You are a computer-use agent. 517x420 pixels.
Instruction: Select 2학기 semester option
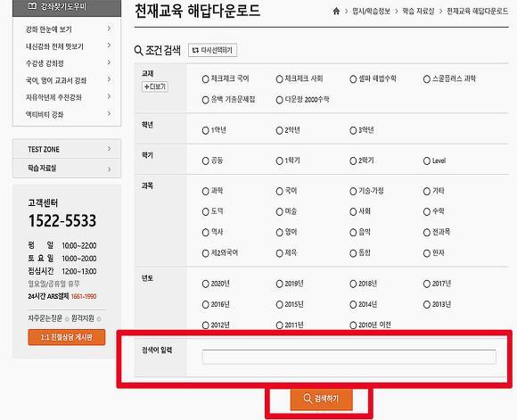353,161
